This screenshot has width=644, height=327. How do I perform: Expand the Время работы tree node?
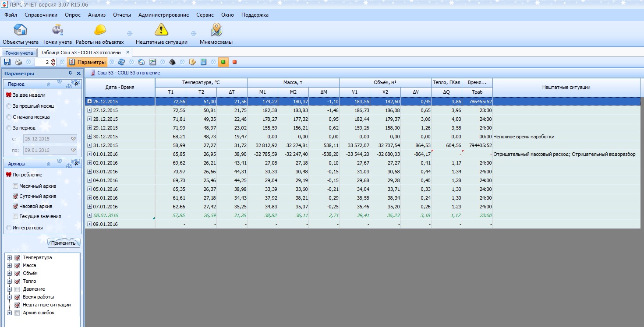[x=10, y=297]
